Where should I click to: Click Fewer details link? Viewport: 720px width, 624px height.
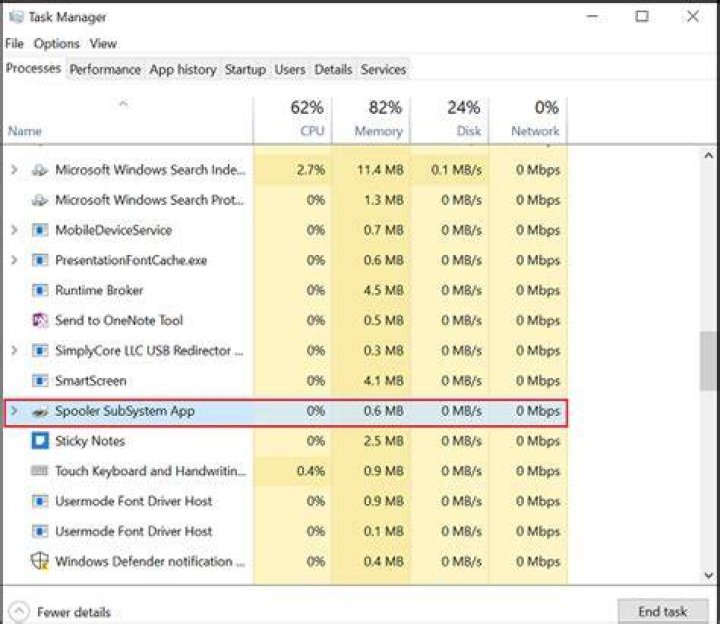74,612
